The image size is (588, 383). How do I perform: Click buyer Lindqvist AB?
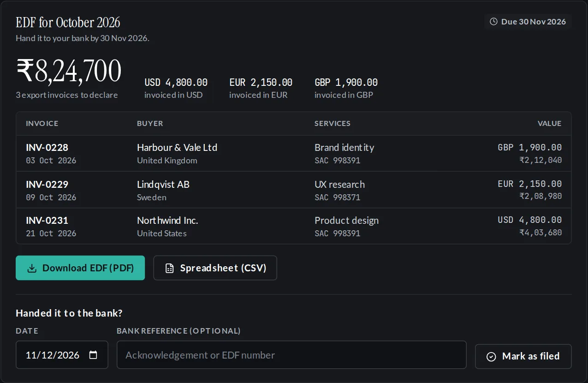click(163, 185)
